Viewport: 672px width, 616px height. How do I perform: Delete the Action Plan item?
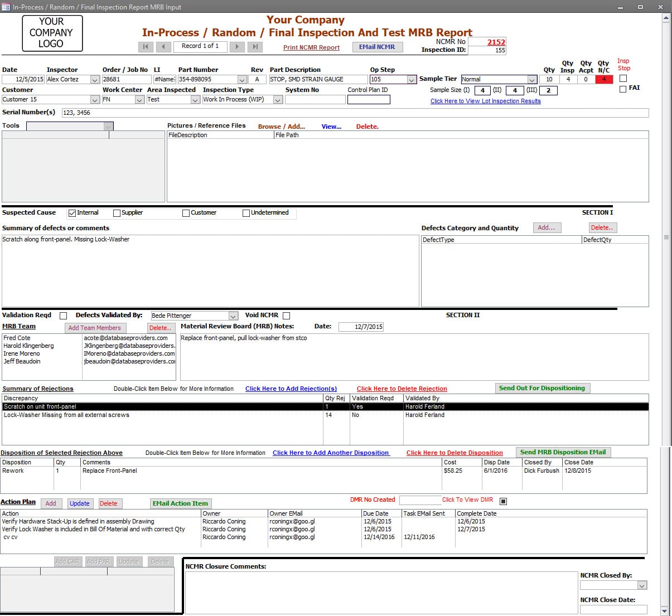[x=109, y=503]
